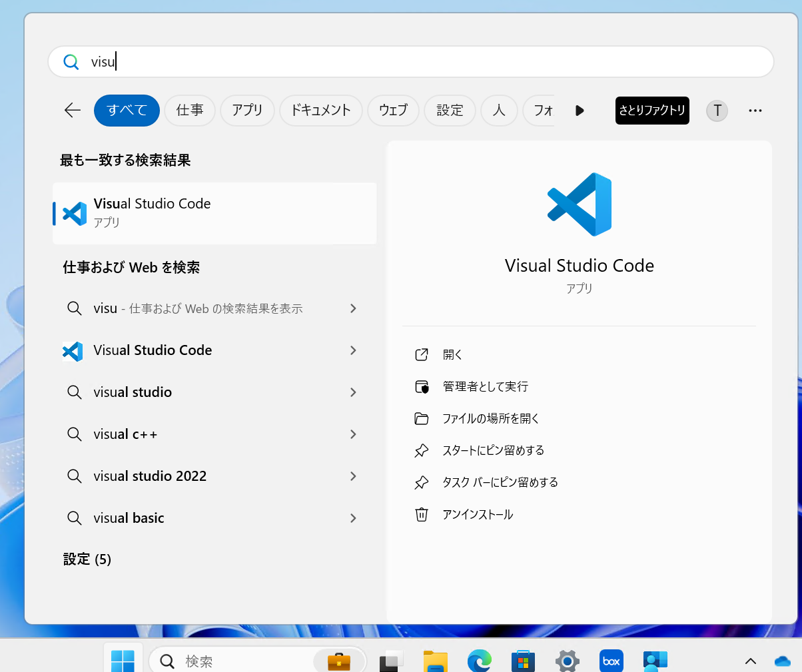802x672 pixels.
Task: Select the 仕事 filter tab
Action: pyautogui.click(x=190, y=111)
